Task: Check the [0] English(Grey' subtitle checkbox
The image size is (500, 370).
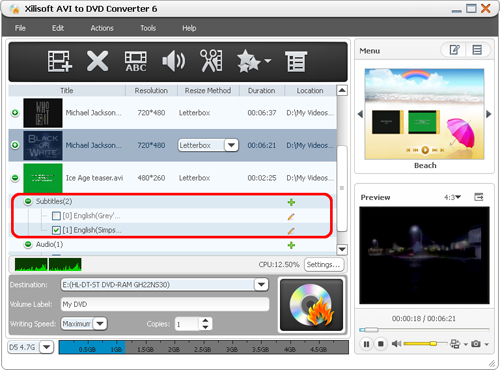Action: [x=56, y=216]
